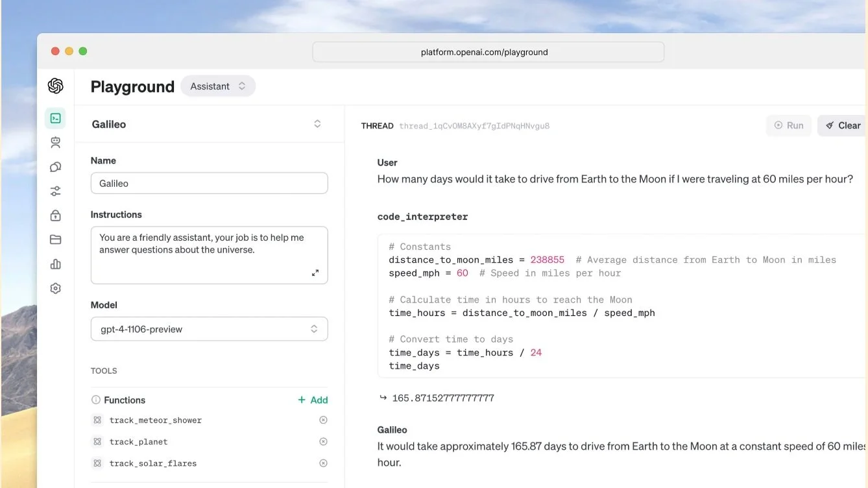
Task: Open the folder Files sidebar icon
Action: tap(55, 239)
